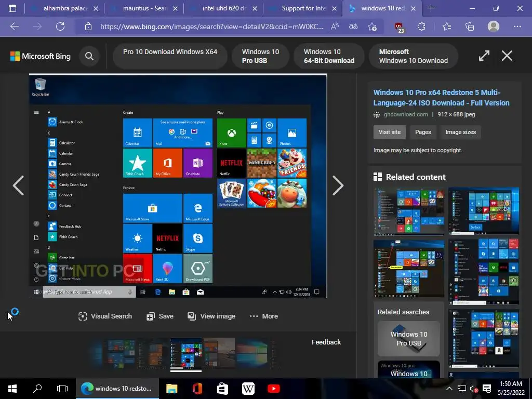Select the Windows 10 Pro USB suggestion chip
Image resolution: width=532 pixels, height=399 pixels.
tap(260, 56)
